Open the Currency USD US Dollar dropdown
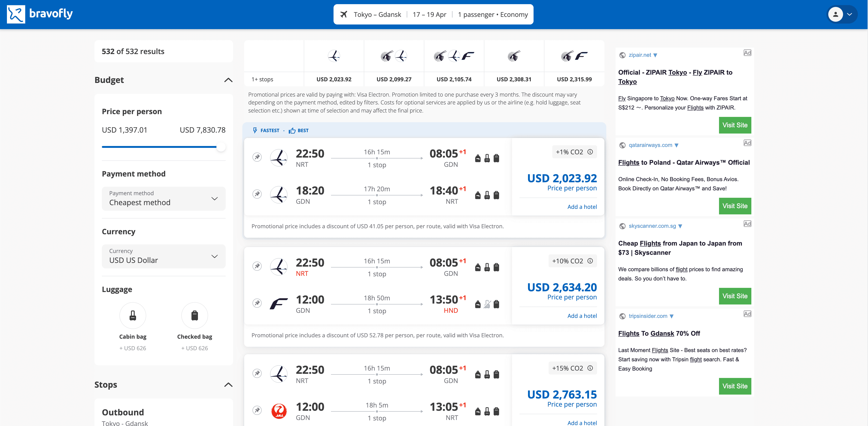 164,256
